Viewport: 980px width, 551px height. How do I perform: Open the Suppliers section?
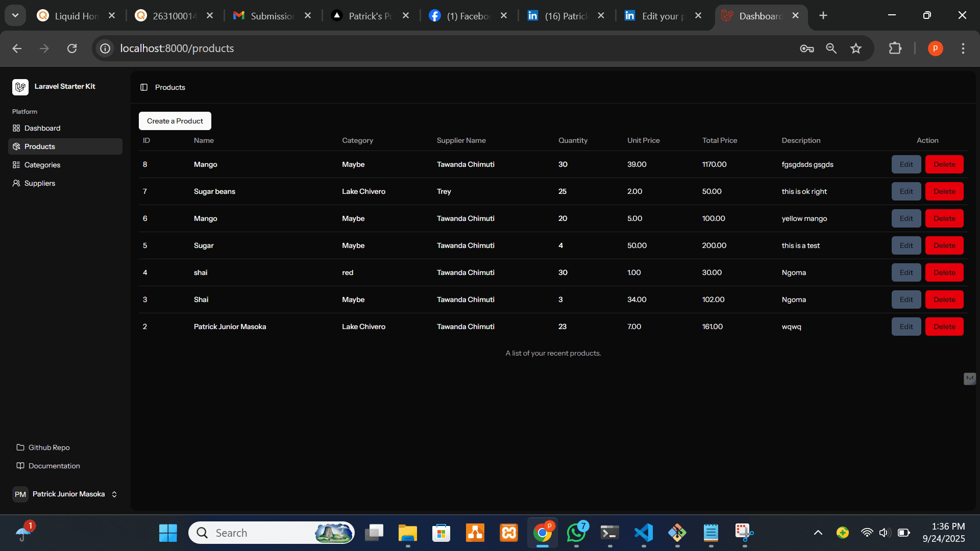tap(40, 183)
